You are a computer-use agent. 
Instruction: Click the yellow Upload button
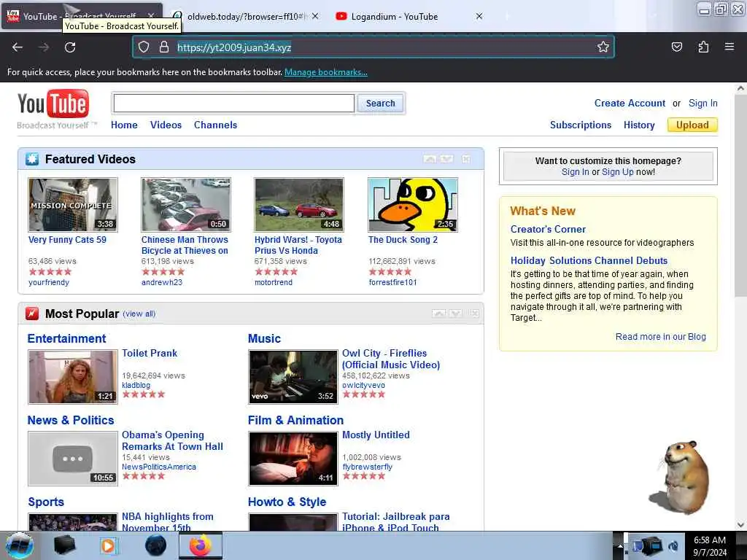(x=692, y=125)
